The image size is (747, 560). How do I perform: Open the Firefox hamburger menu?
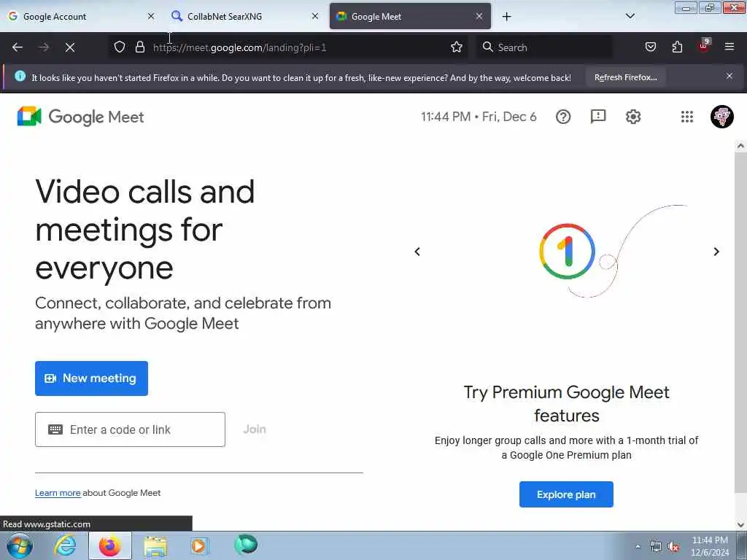point(729,47)
